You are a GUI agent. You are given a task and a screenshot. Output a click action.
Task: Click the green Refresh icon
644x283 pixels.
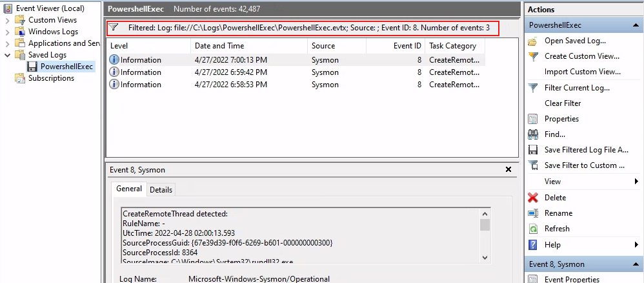[x=533, y=229]
